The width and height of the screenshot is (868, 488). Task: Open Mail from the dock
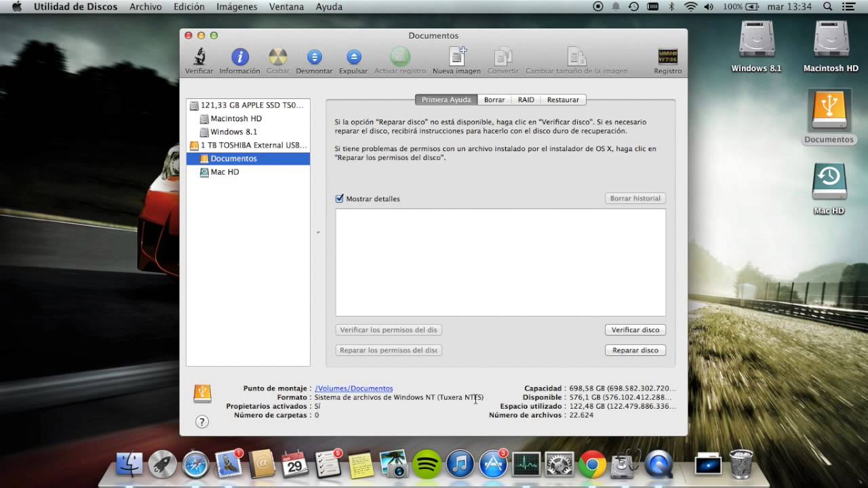pyautogui.click(x=229, y=465)
